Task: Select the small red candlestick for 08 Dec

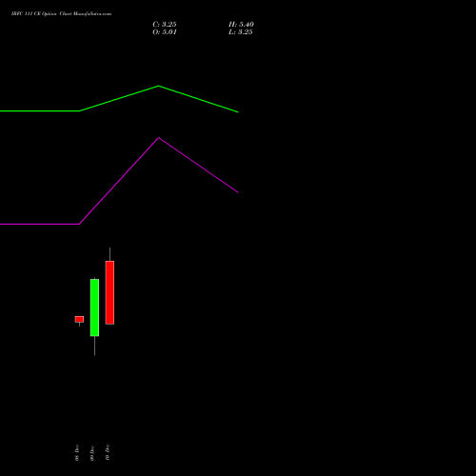Action: coord(79,320)
